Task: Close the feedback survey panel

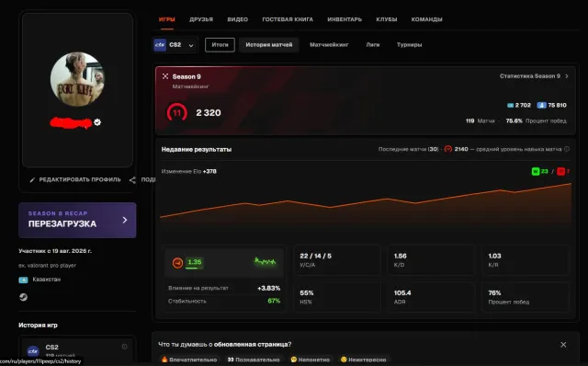Action: [563, 345]
